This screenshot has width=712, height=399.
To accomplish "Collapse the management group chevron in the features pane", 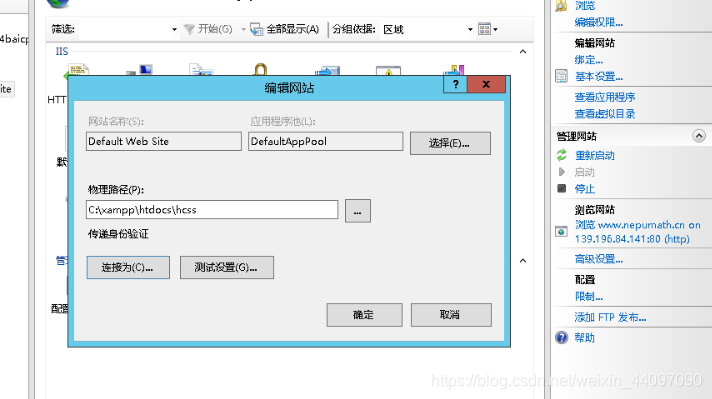I will 523,261.
